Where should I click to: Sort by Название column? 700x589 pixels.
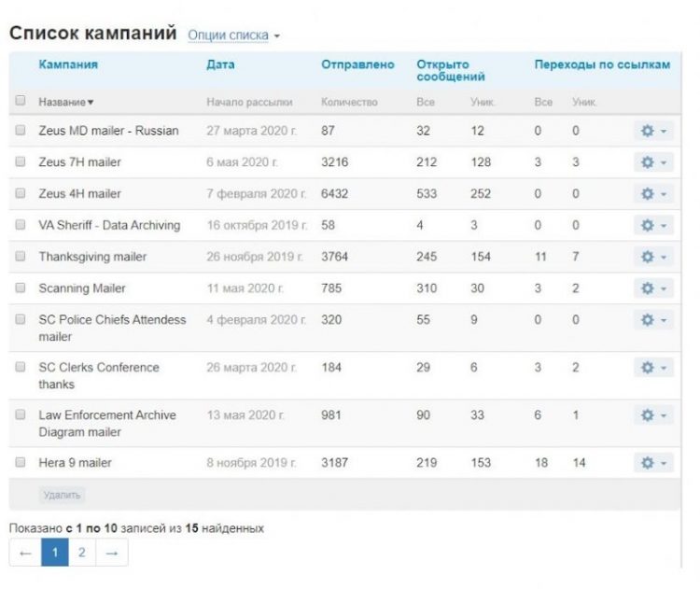click(x=66, y=103)
